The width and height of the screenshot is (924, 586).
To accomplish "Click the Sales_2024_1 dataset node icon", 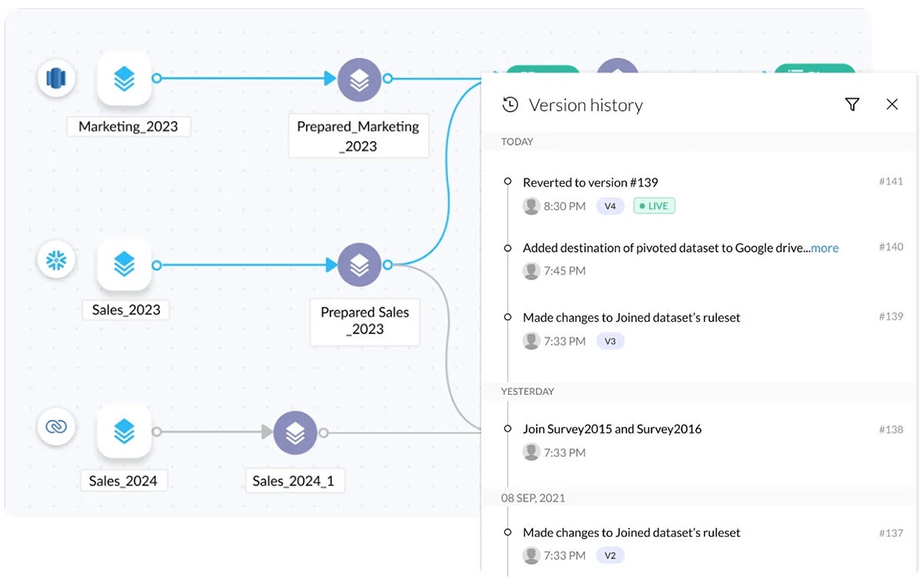I will (296, 432).
